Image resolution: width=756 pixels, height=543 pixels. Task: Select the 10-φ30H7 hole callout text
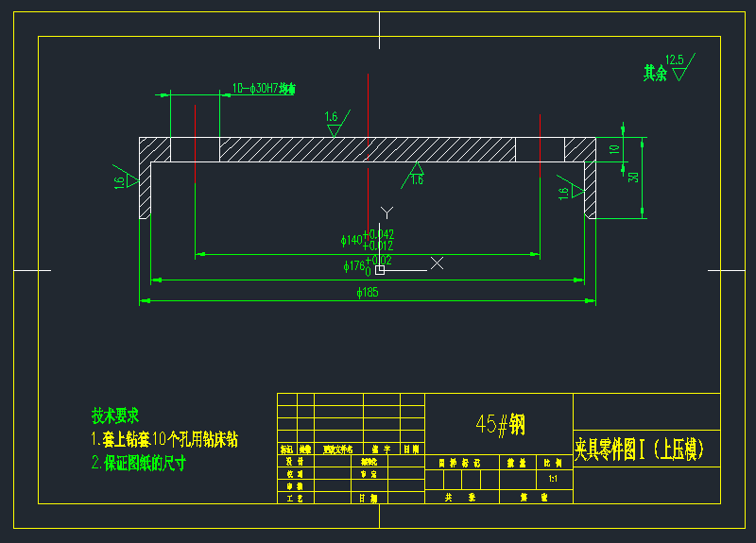(x=264, y=89)
